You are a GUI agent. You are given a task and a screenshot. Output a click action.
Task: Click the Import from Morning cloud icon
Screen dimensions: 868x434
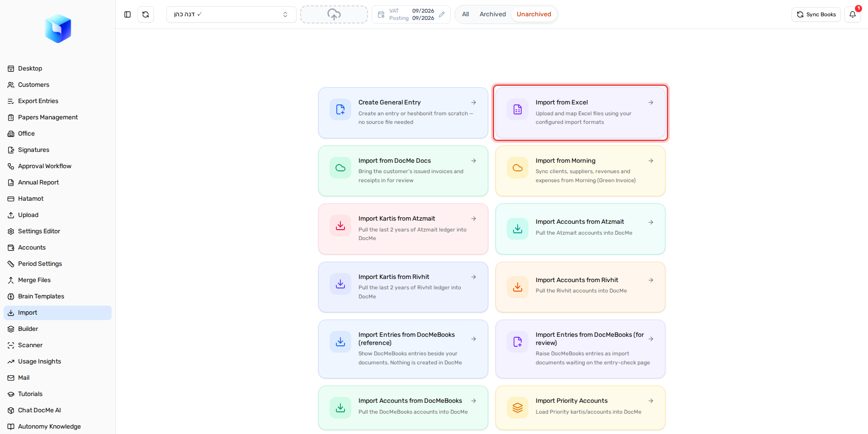tap(518, 168)
